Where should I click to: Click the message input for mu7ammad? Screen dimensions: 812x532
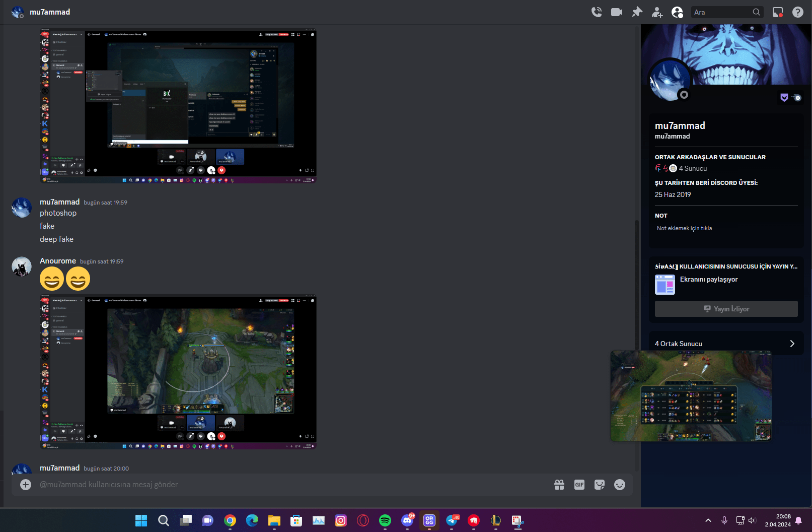click(292, 485)
